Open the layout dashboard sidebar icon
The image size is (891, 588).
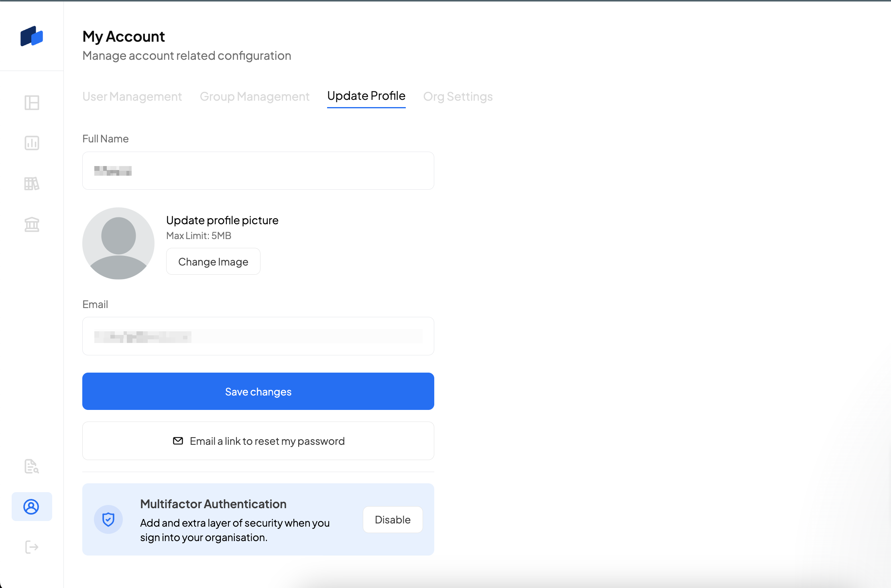[32, 103]
